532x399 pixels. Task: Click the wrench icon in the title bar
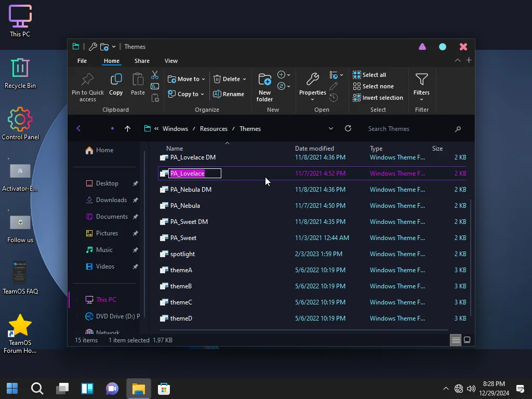(92, 47)
